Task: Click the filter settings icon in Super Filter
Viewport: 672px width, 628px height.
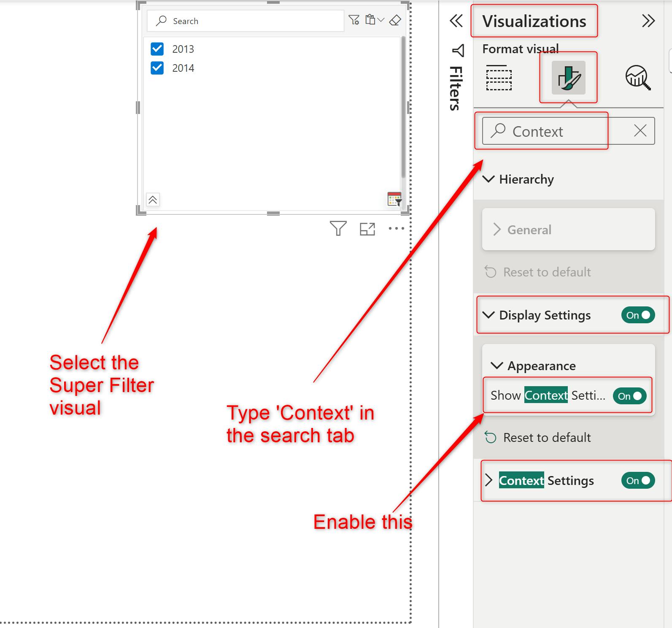Action: coord(354,20)
